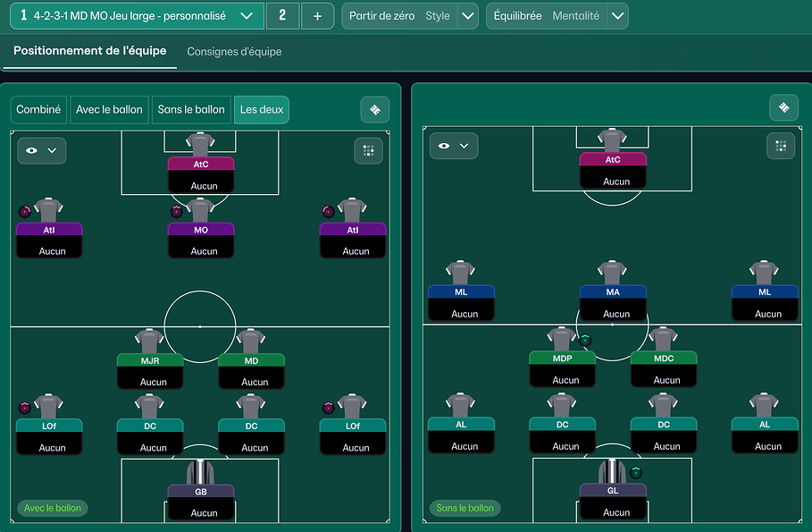The height and width of the screenshot is (532, 812).
Task: Open the grid icon on the left pitch
Action: coord(368,150)
